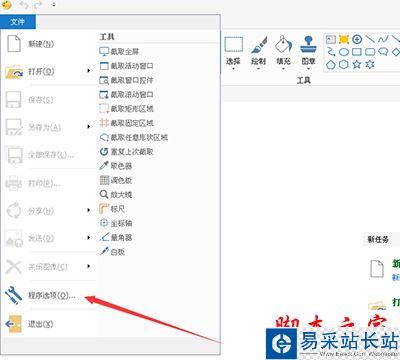Start 截取任意形状区域 capture

coord(134,137)
